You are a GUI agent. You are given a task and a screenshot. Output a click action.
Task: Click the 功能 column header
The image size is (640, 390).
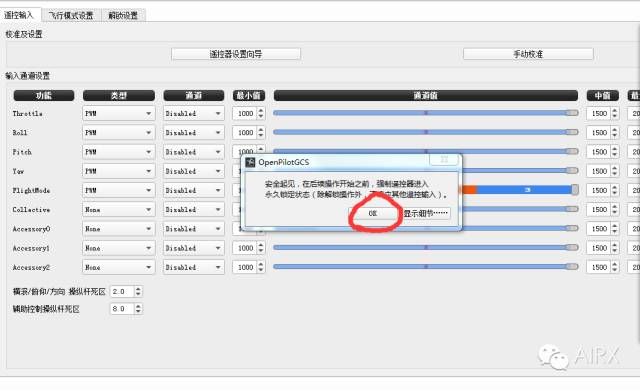44,95
